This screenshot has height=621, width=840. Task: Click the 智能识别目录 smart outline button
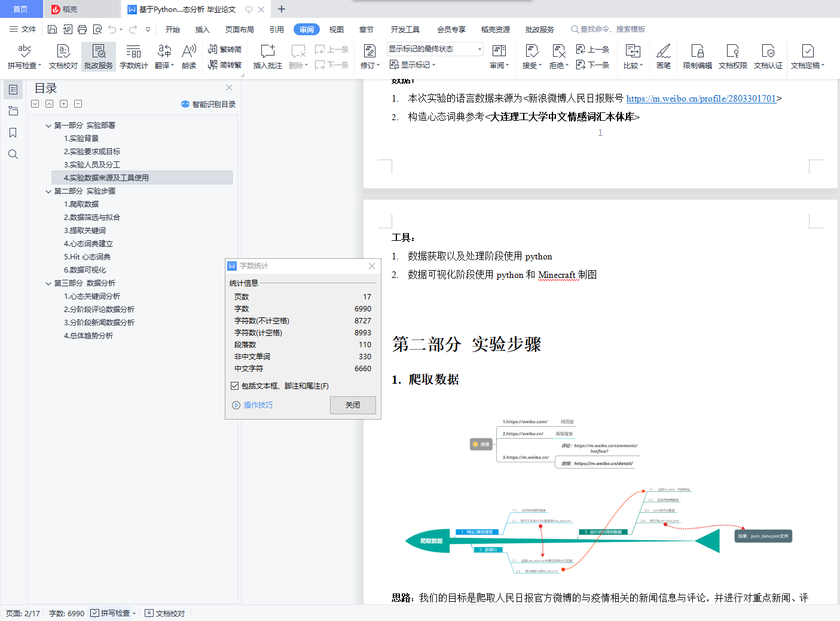(208, 104)
